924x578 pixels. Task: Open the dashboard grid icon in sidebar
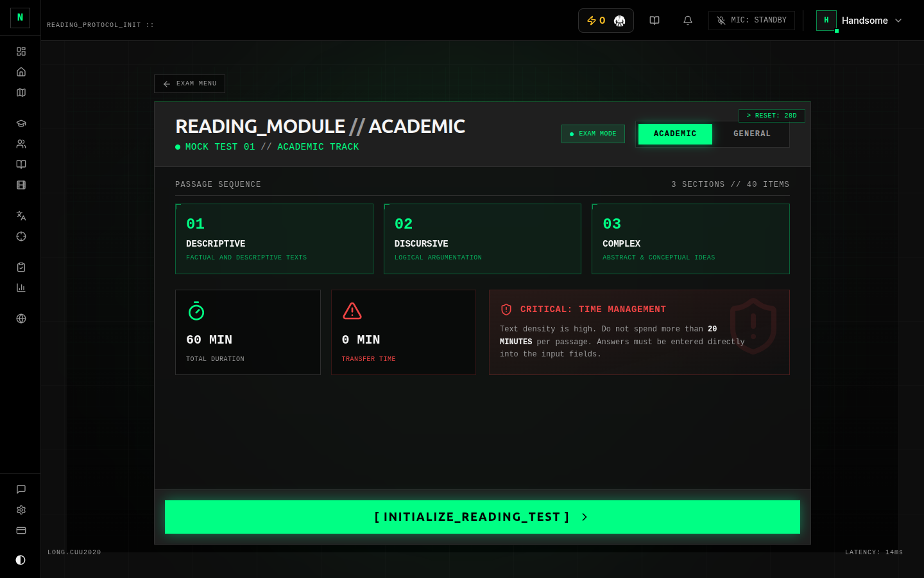click(21, 51)
